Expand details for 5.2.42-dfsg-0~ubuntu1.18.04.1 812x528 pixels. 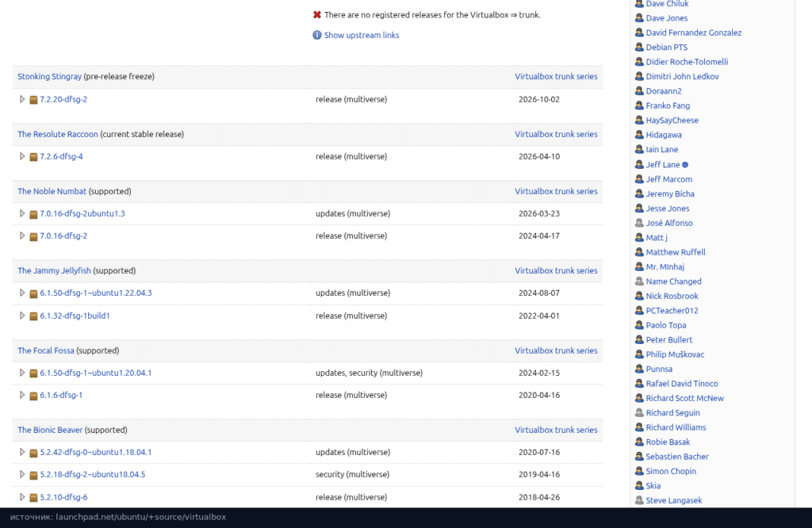(x=21, y=452)
